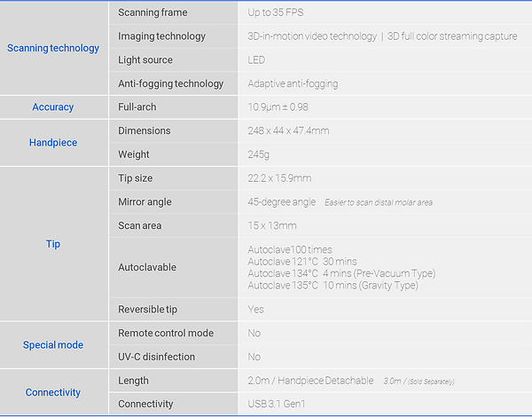Select the Tip size value 22.2 x 15.9mm

[x=279, y=178]
